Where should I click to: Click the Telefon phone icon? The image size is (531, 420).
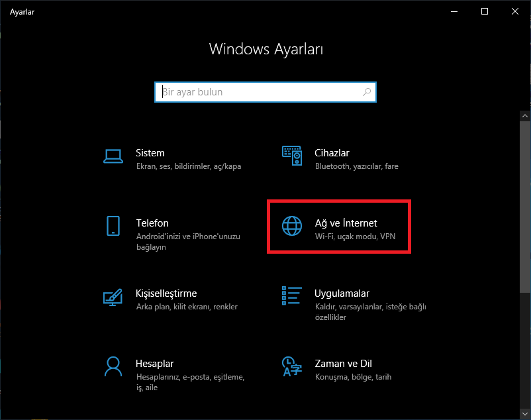point(113,226)
